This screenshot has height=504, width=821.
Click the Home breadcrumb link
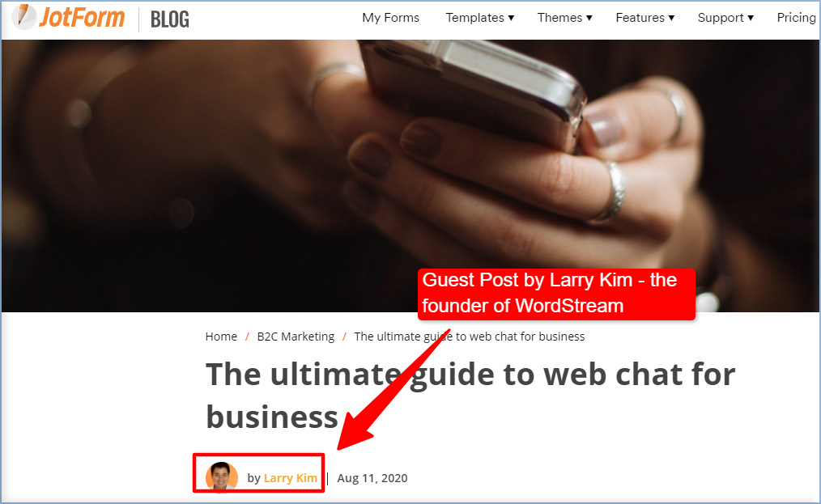pos(221,337)
